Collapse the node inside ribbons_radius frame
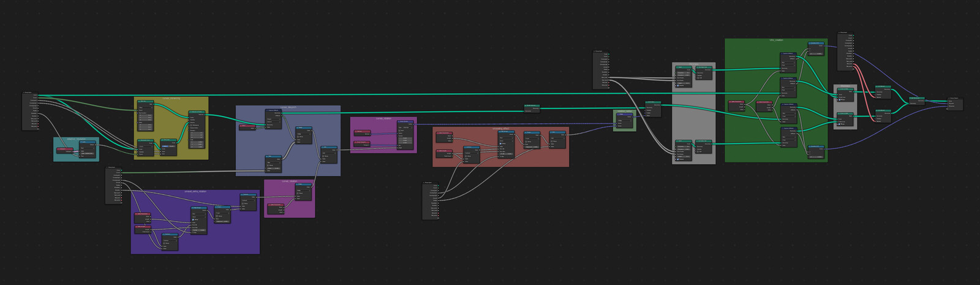Viewport: 980px width, 285px height. (619, 114)
